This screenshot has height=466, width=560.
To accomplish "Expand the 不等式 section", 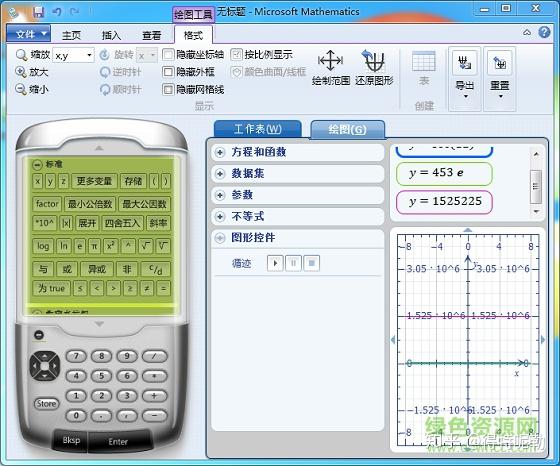I will (220, 216).
